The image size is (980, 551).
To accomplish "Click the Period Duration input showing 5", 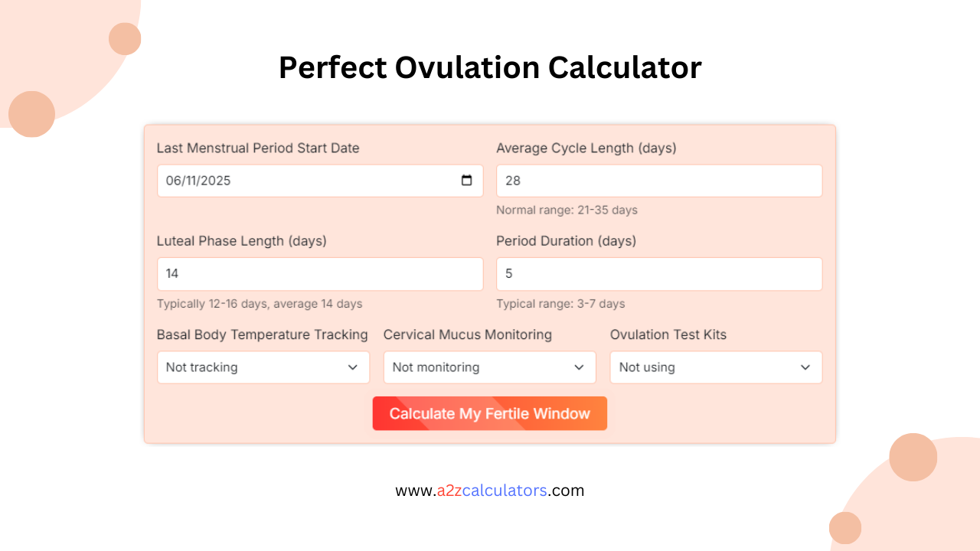I will click(658, 273).
